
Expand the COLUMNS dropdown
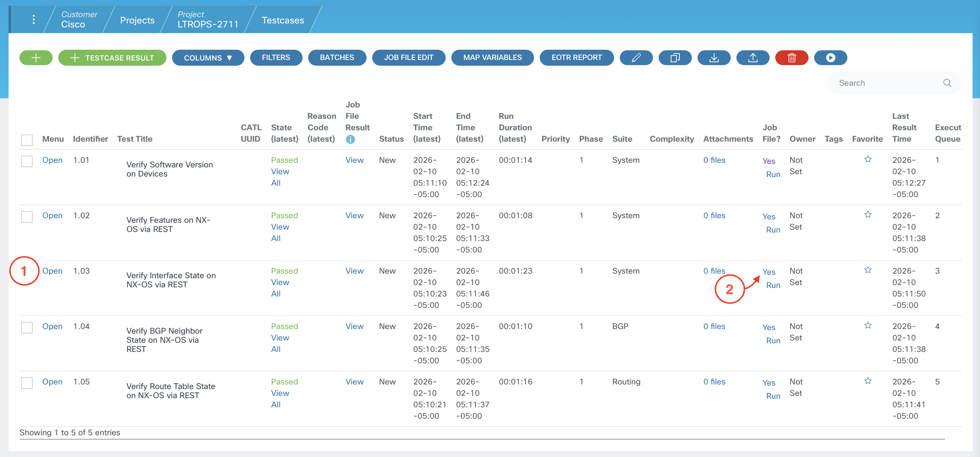(x=208, y=58)
